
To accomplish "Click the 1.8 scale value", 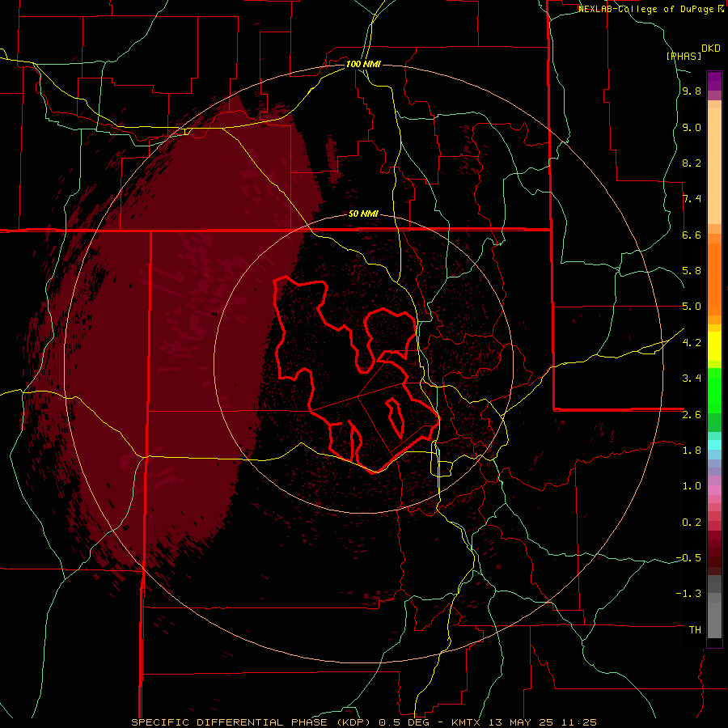I will pyautogui.click(x=692, y=451).
